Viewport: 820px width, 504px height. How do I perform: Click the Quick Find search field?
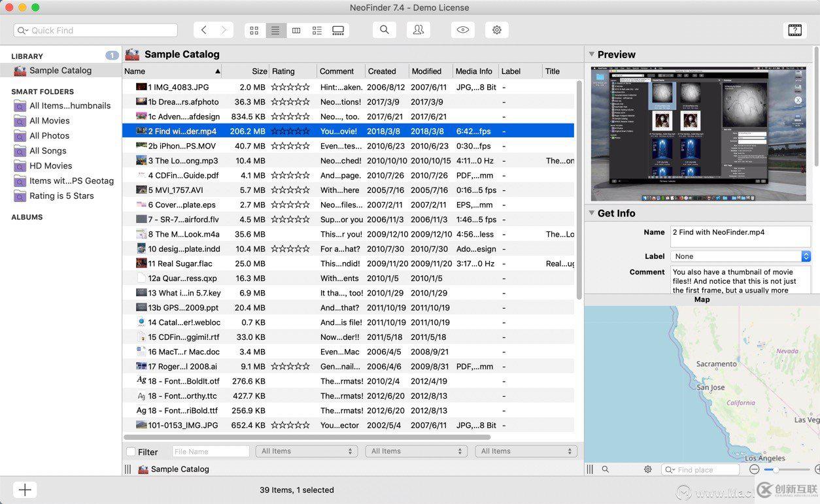(95, 30)
